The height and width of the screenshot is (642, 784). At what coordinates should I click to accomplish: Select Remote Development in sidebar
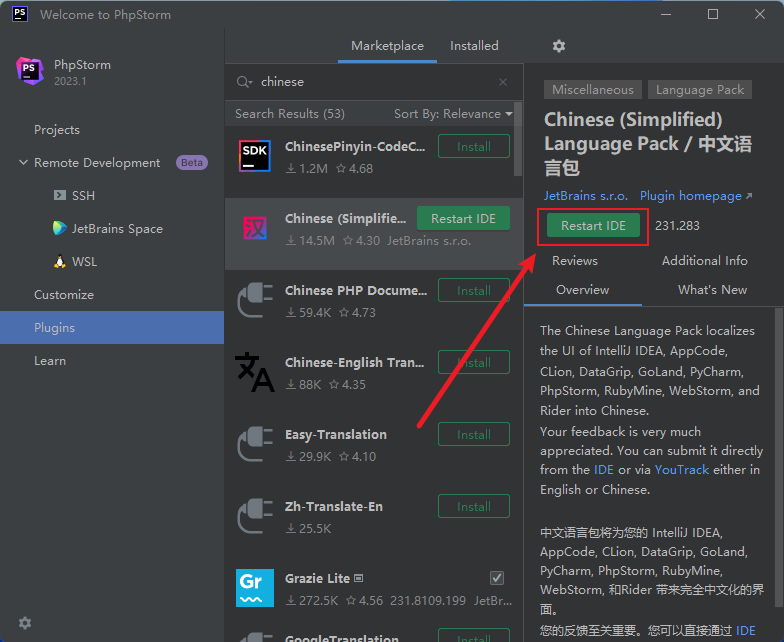click(97, 162)
